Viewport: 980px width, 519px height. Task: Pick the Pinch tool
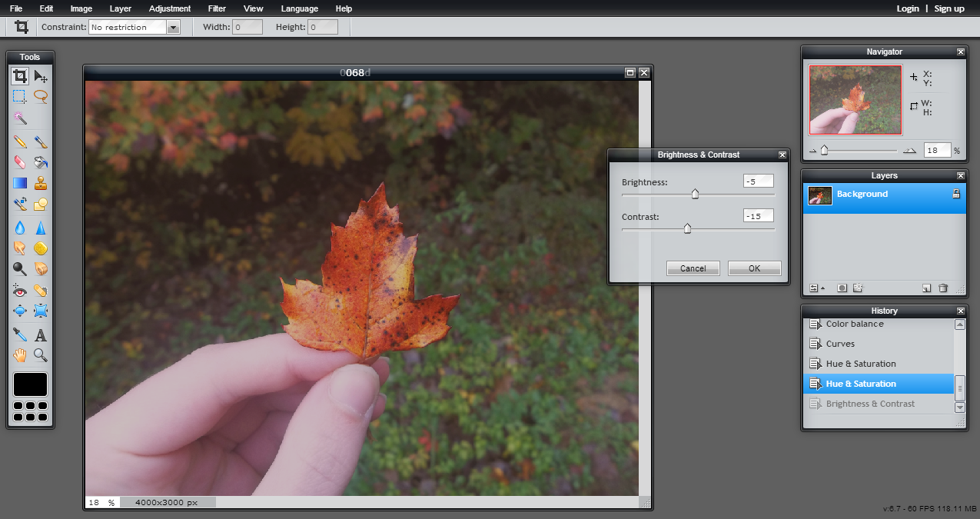click(x=41, y=311)
